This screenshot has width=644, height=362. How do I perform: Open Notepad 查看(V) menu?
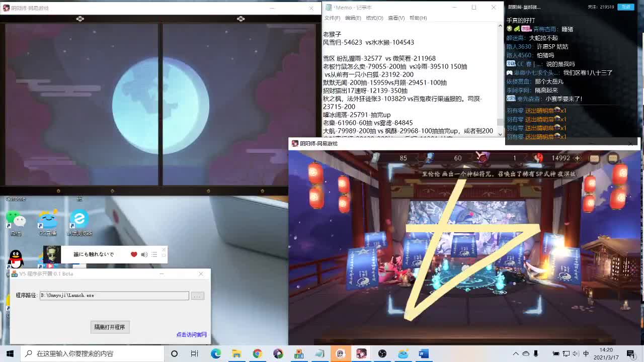pos(396,18)
